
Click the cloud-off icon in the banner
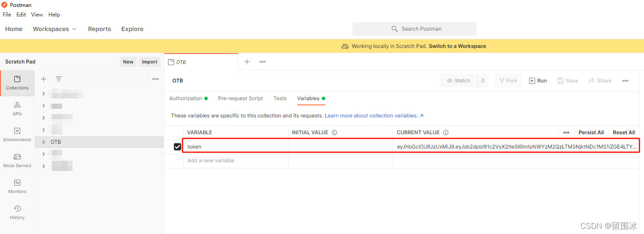(x=345, y=46)
